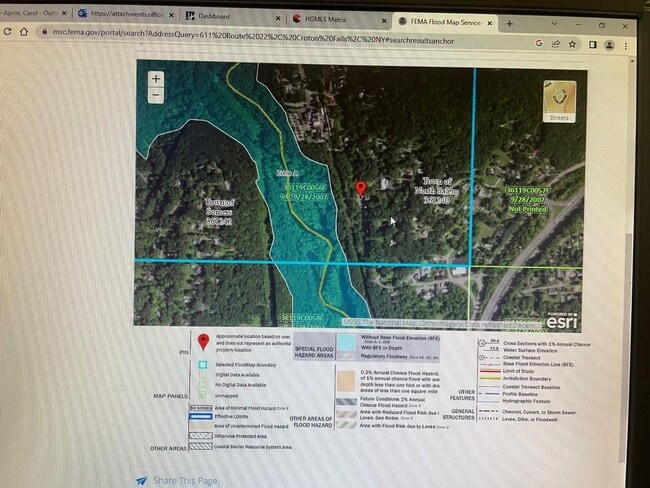The height and width of the screenshot is (488, 650).
Task: Click Zone A label on map
Action: (x=287, y=173)
